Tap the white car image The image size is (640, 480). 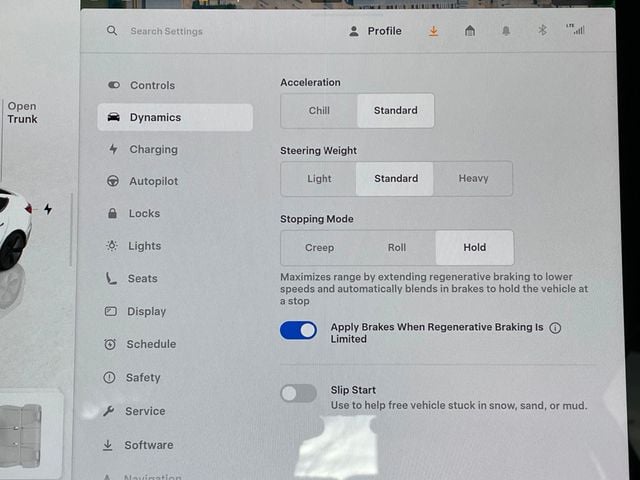pyautogui.click(x=15, y=229)
